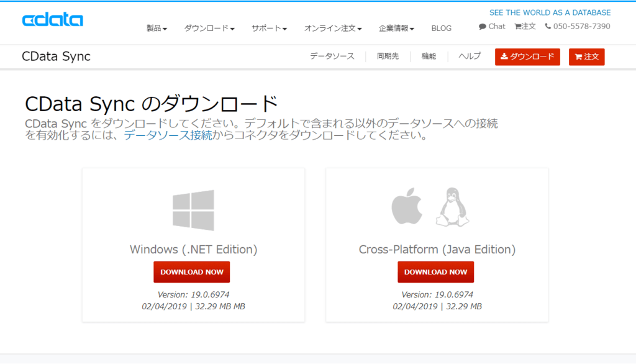Click the Apple logo icon

point(407,206)
